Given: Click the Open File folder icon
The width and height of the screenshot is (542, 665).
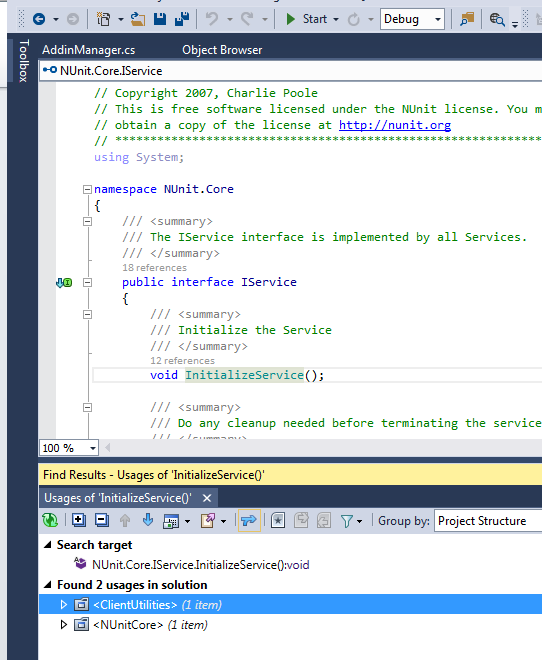Looking at the screenshot, I should click(x=137, y=19).
